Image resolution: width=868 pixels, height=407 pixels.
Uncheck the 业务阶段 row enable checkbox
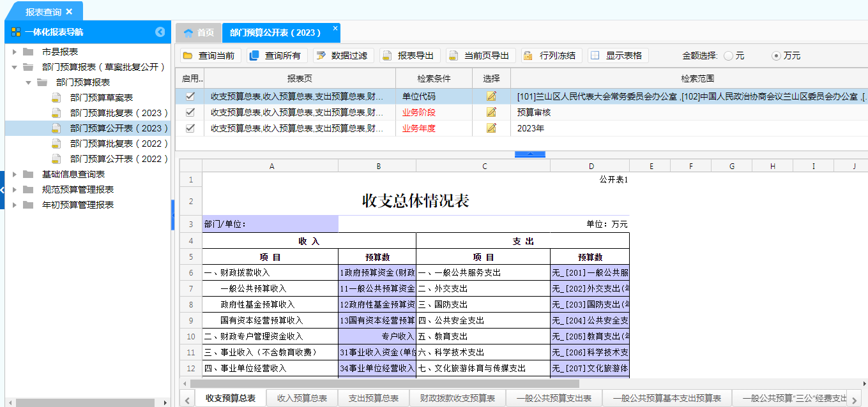click(190, 112)
